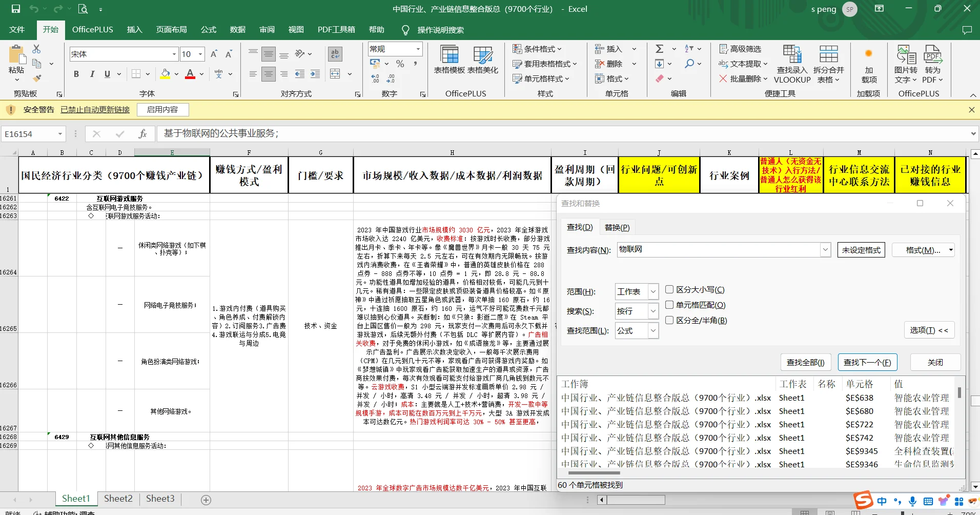Apply the yellow fill color bucket

tap(165, 74)
